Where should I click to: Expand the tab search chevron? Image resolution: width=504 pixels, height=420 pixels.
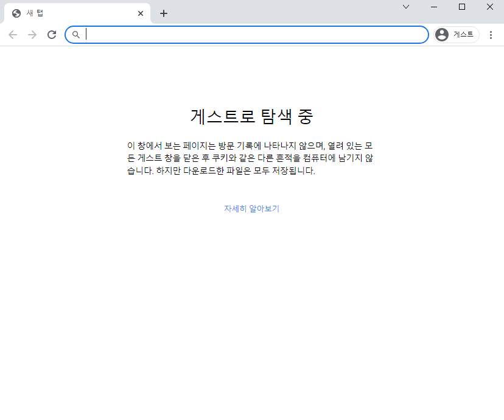coord(406,7)
